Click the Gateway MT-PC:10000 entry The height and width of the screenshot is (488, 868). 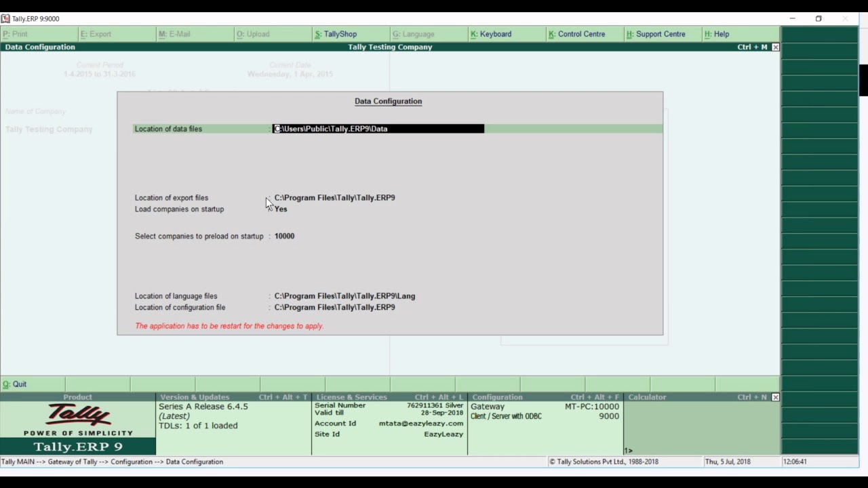[x=545, y=407]
